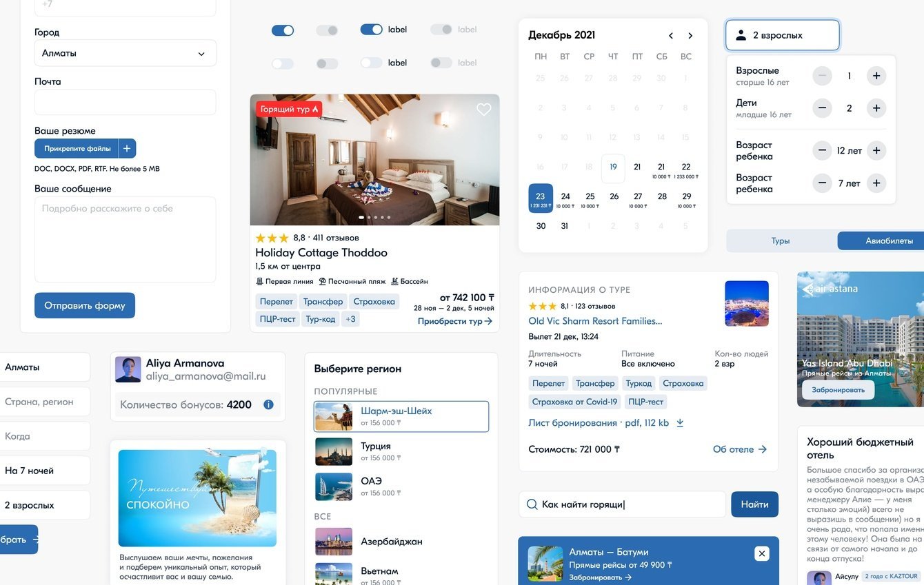Viewport: 924px width, 585px height.
Task: Click the "Приобрести тур" link
Action: tap(455, 321)
